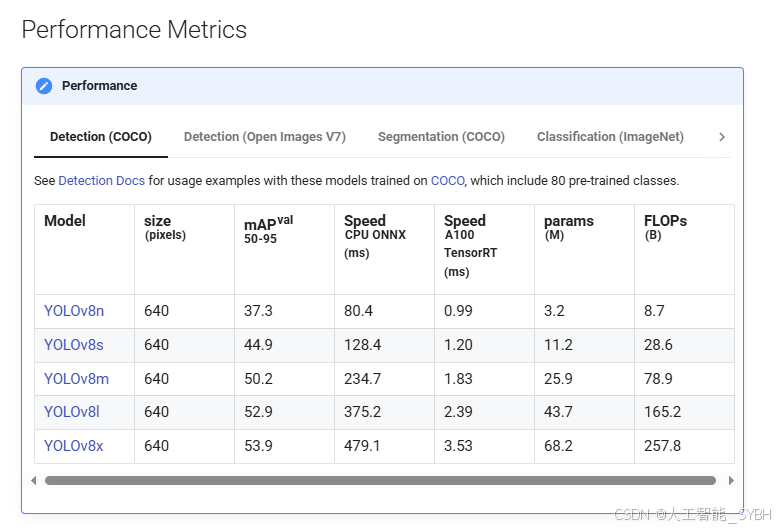
Task: Click the YOLOv8m model link
Action: tap(76, 379)
